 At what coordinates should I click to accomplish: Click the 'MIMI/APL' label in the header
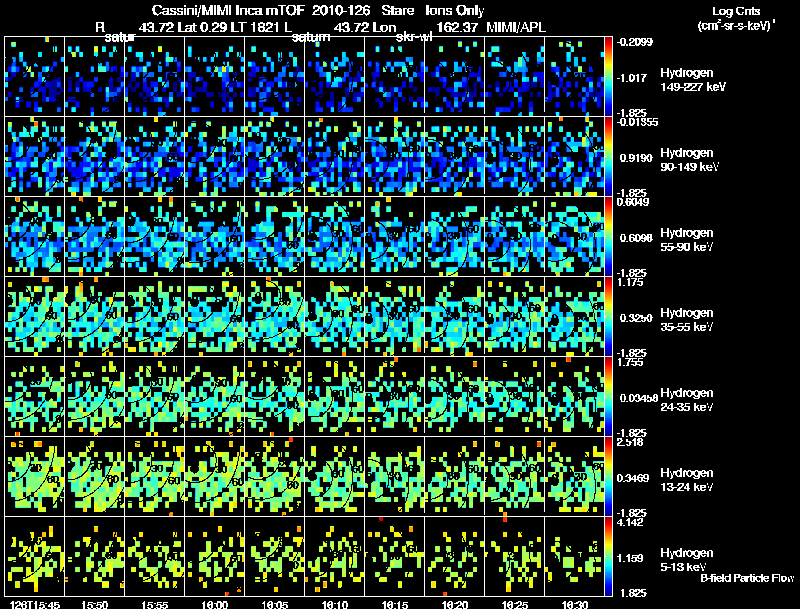click(516, 28)
